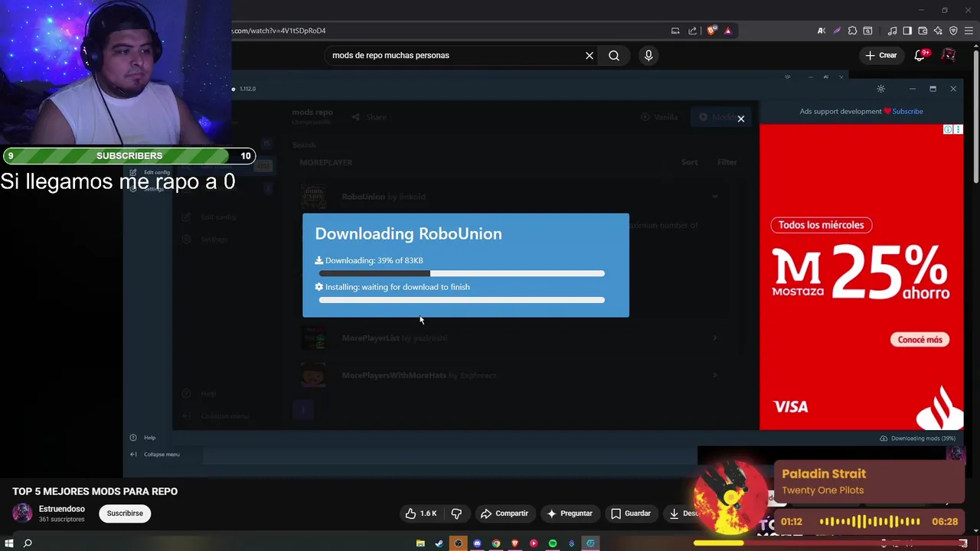Open YouTube notifications bell
Screen dimensions: 980x551
click(x=920, y=55)
